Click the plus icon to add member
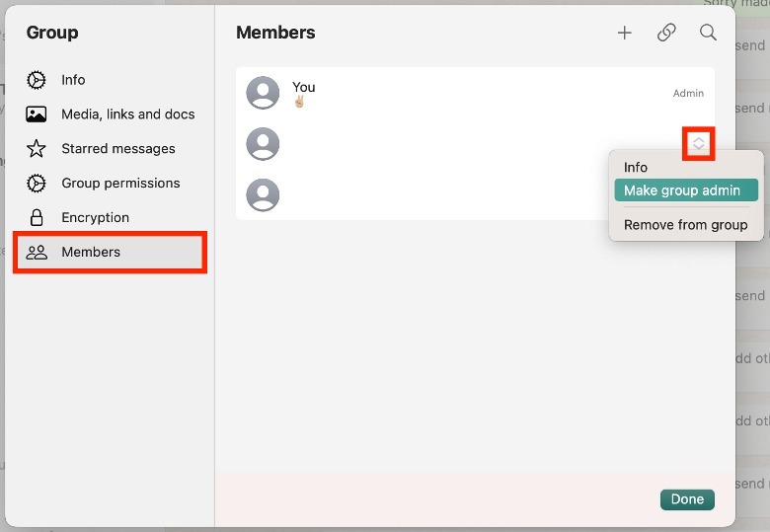 click(x=624, y=33)
